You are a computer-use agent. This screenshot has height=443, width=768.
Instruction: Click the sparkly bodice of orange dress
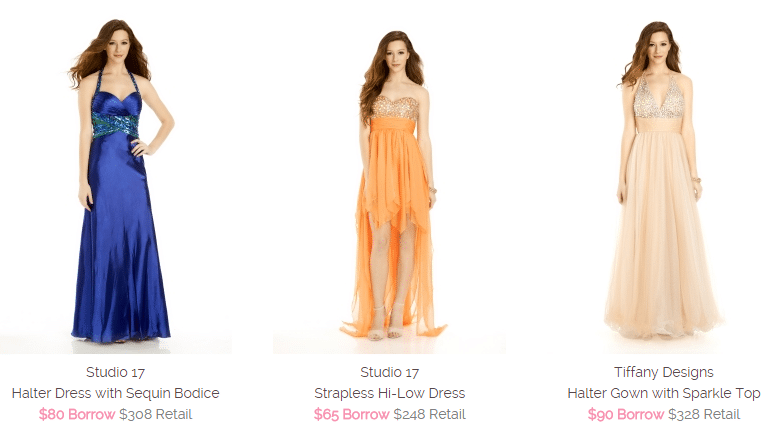[395, 109]
